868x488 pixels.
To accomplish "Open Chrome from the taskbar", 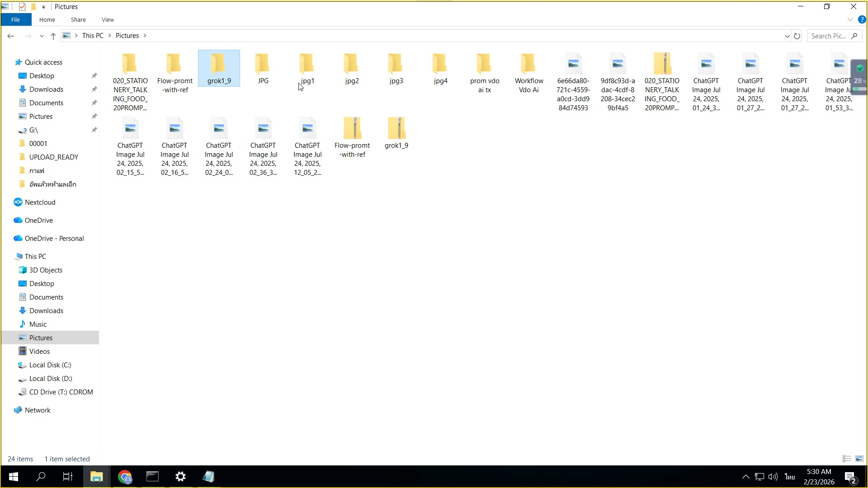I will coord(125,477).
